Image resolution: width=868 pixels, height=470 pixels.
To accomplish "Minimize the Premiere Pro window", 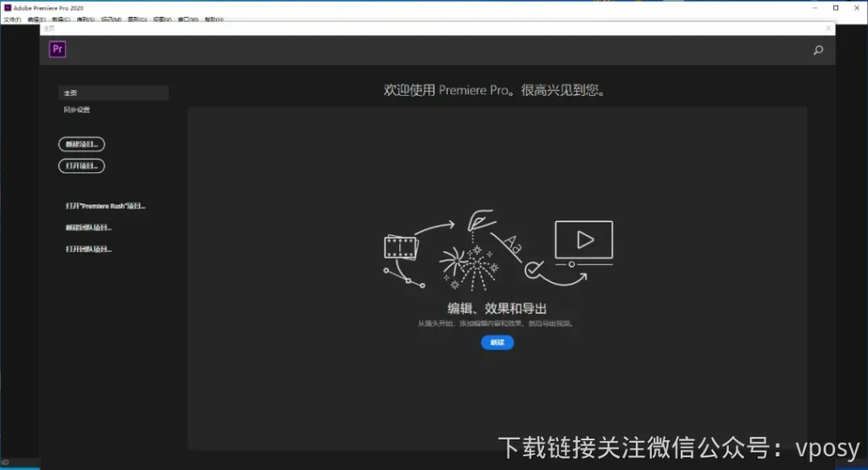I will click(x=815, y=8).
